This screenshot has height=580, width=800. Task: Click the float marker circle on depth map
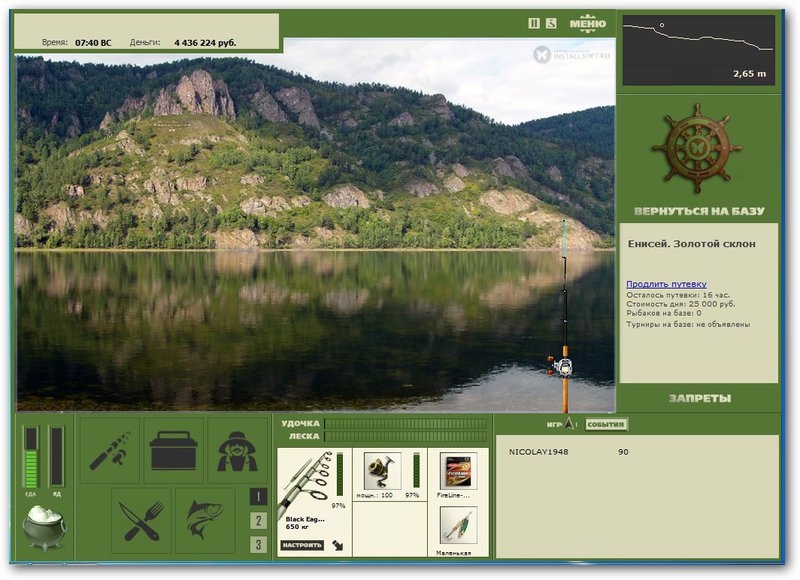click(x=662, y=24)
